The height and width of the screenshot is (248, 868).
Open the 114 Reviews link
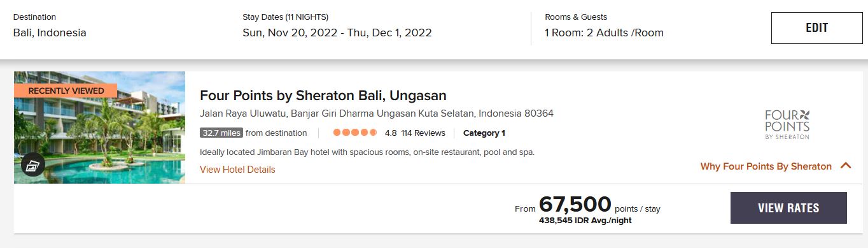(x=423, y=133)
